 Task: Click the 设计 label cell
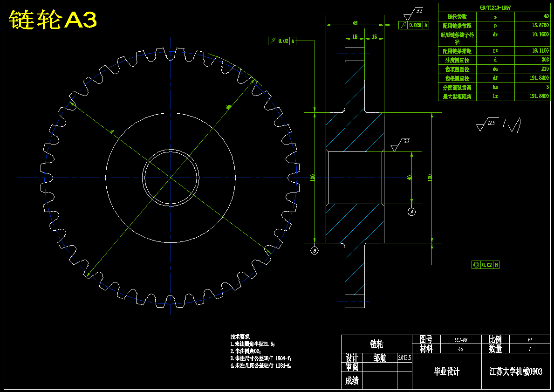[x=352, y=358]
